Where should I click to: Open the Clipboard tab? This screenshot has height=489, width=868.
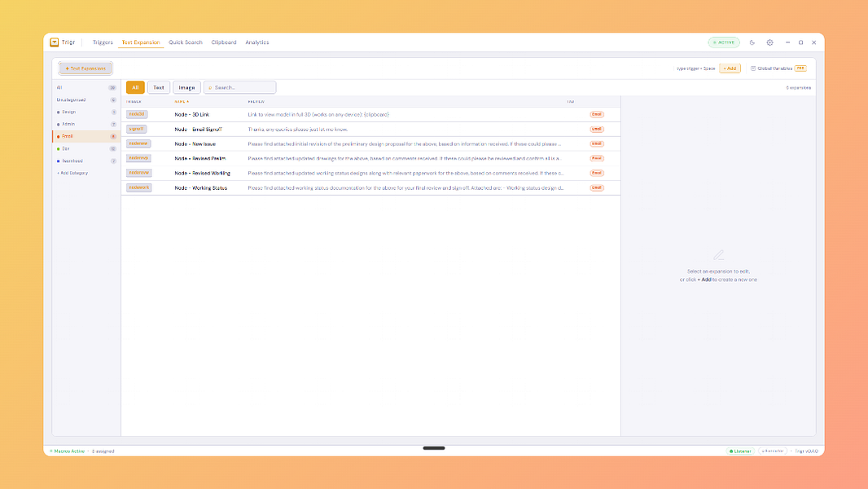pyautogui.click(x=224, y=42)
